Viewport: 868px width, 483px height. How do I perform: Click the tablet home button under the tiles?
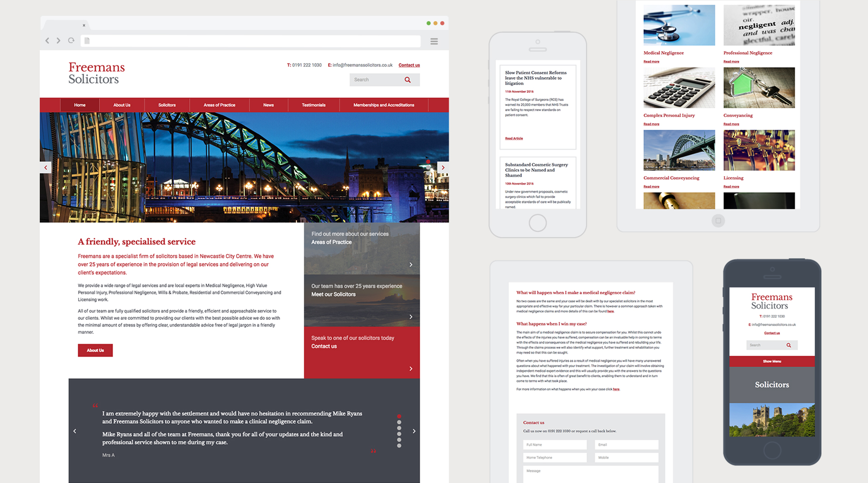[718, 221]
